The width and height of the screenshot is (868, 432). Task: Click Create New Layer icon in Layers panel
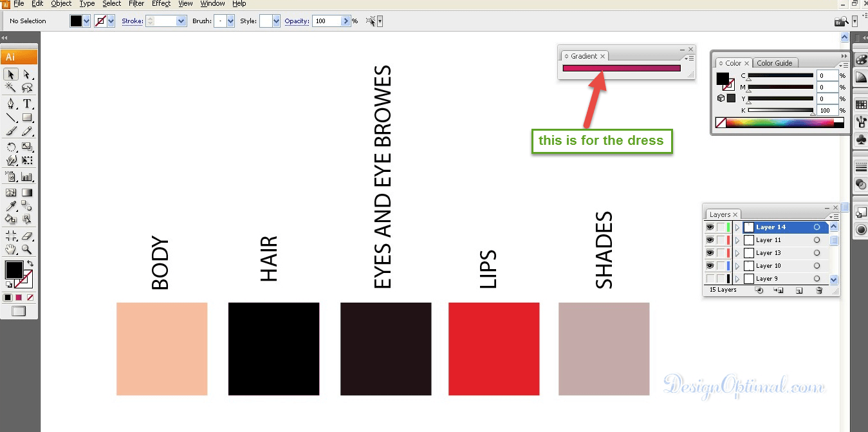pos(799,290)
